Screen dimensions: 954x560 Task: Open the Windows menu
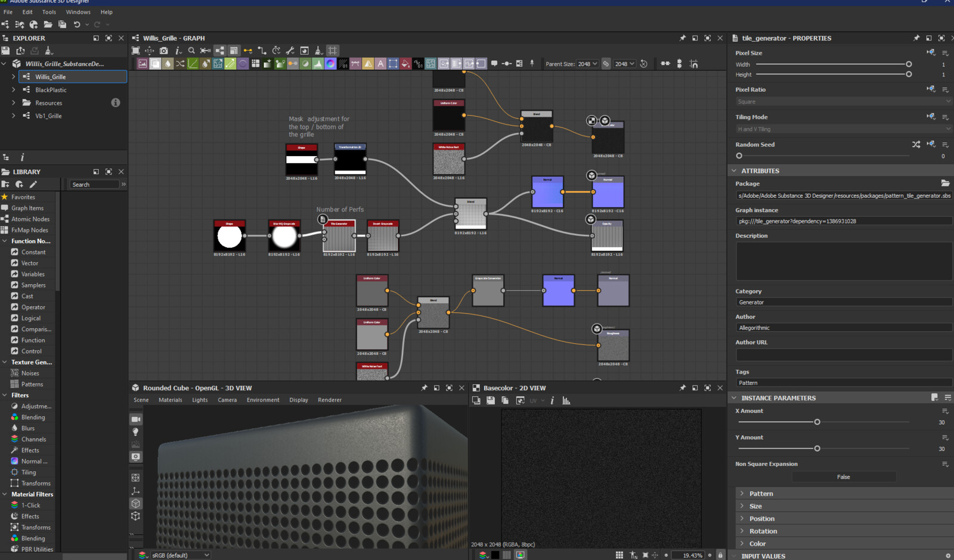pos(78,12)
